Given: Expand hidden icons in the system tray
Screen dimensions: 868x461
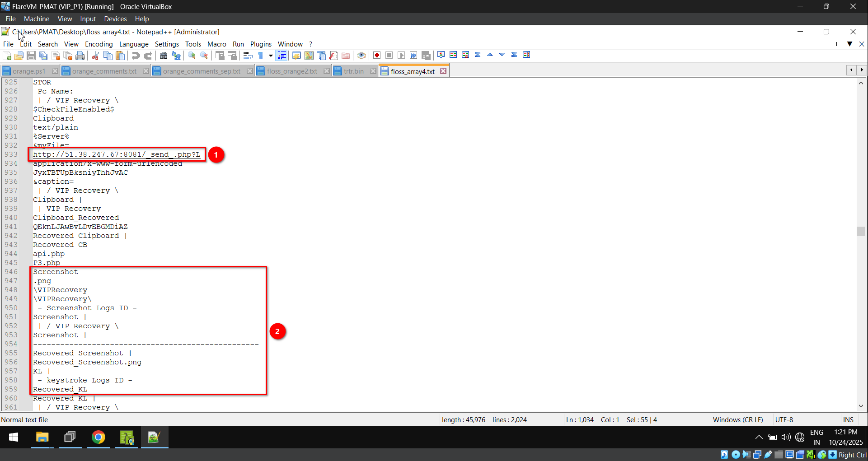Looking at the screenshot, I should click(x=759, y=437).
